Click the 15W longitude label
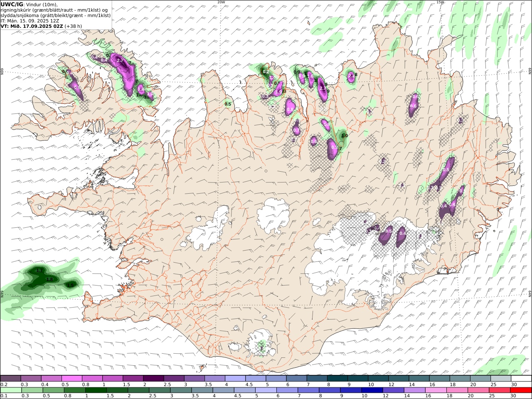The height and width of the screenshot is (399, 532). [440, 2]
